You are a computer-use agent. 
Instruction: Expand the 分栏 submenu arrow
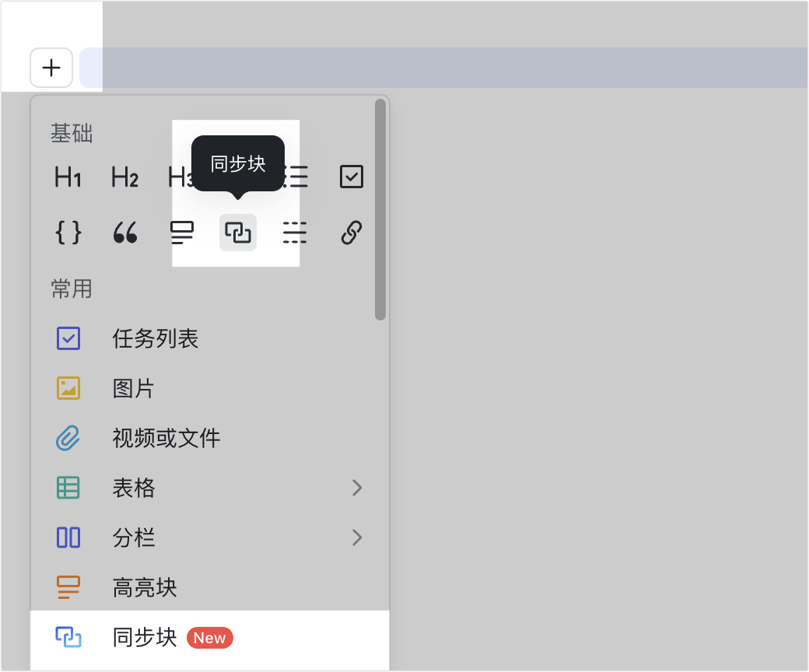357,537
